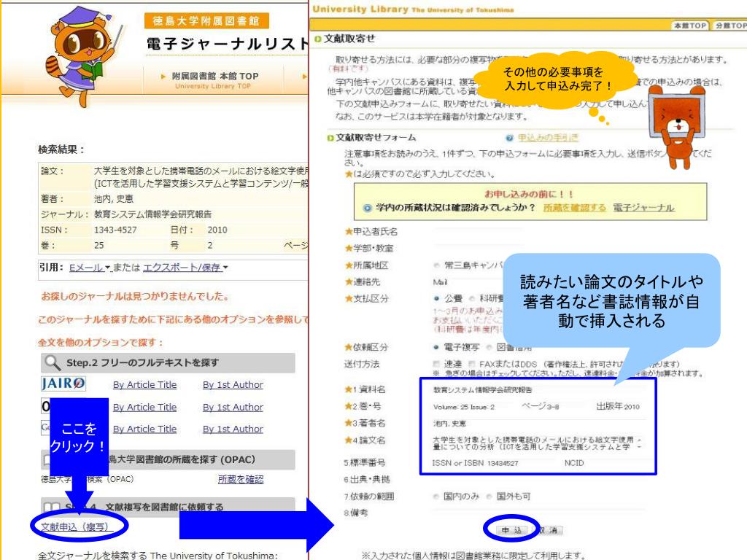This screenshot has width=747, height=560.
Task: Click the ISSN or ISBN field 13434527
Action: (522, 463)
